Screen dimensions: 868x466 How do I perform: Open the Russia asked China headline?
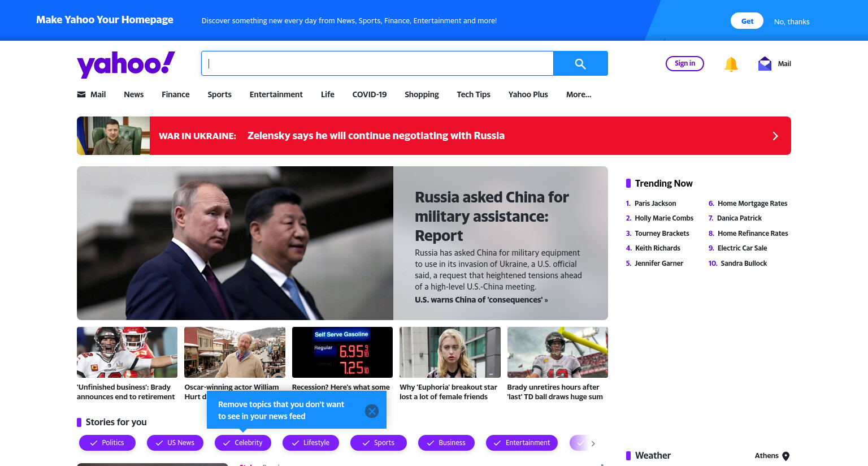(492, 216)
